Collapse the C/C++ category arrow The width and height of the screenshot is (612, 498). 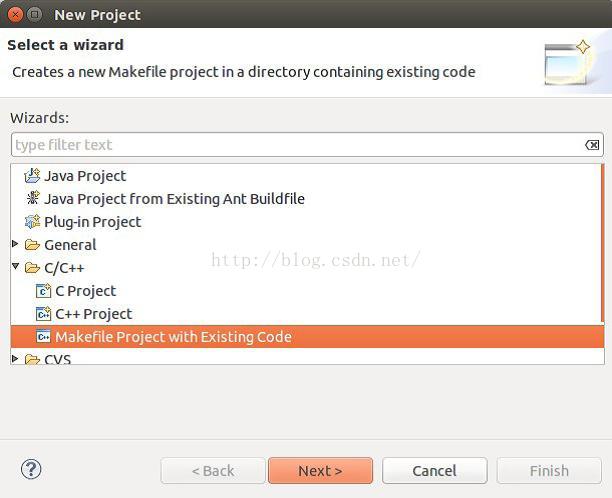15,267
